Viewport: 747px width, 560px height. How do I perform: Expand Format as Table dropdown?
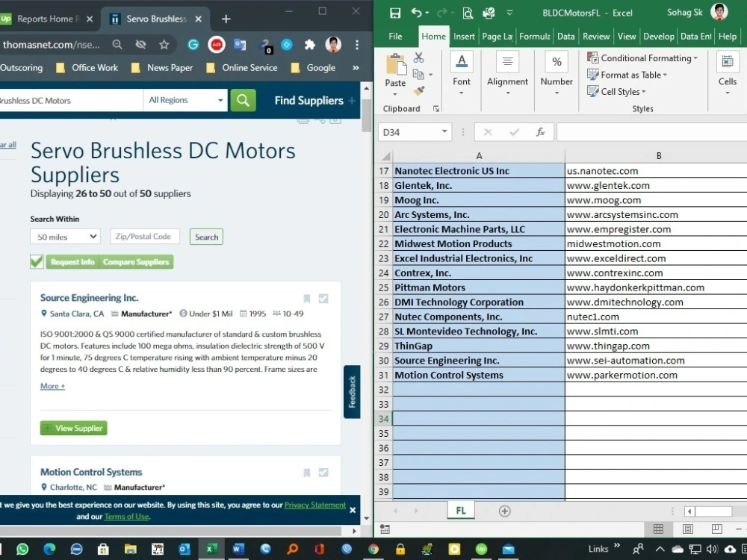[x=665, y=75]
